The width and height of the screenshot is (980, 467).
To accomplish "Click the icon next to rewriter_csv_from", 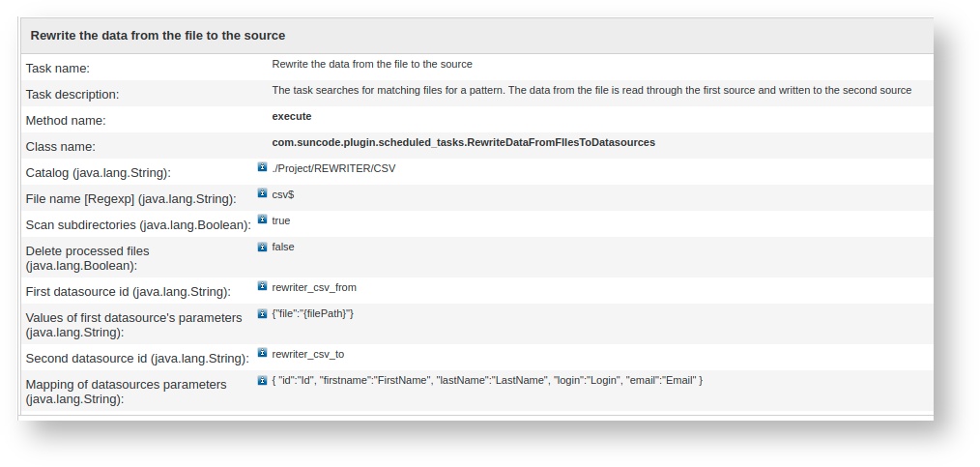I will tap(262, 286).
